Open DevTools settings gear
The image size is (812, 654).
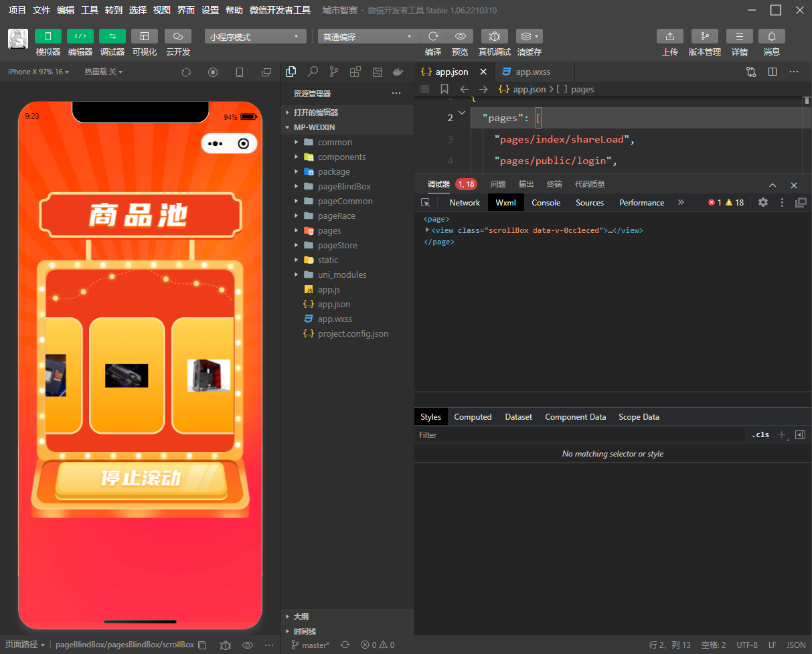coord(762,202)
